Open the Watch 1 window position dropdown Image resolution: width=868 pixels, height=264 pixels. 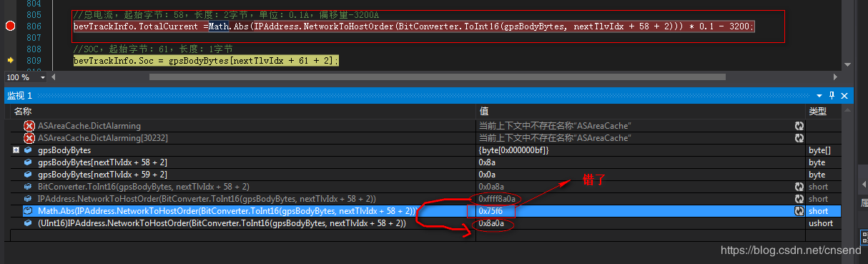click(x=819, y=95)
